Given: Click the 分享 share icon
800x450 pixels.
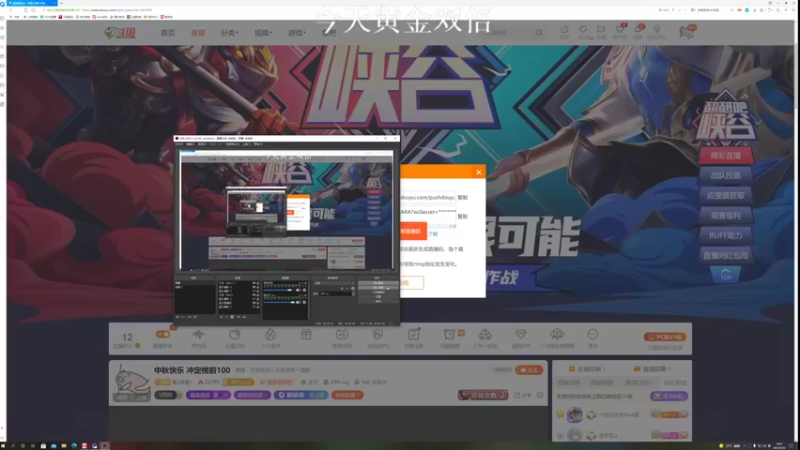Looking at the screenshot, I should point(523,395).
